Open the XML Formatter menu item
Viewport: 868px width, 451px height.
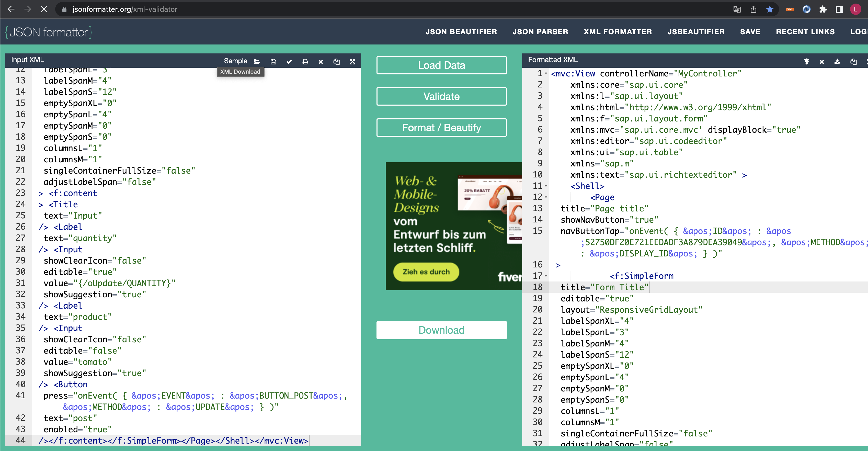coord(618,32)
